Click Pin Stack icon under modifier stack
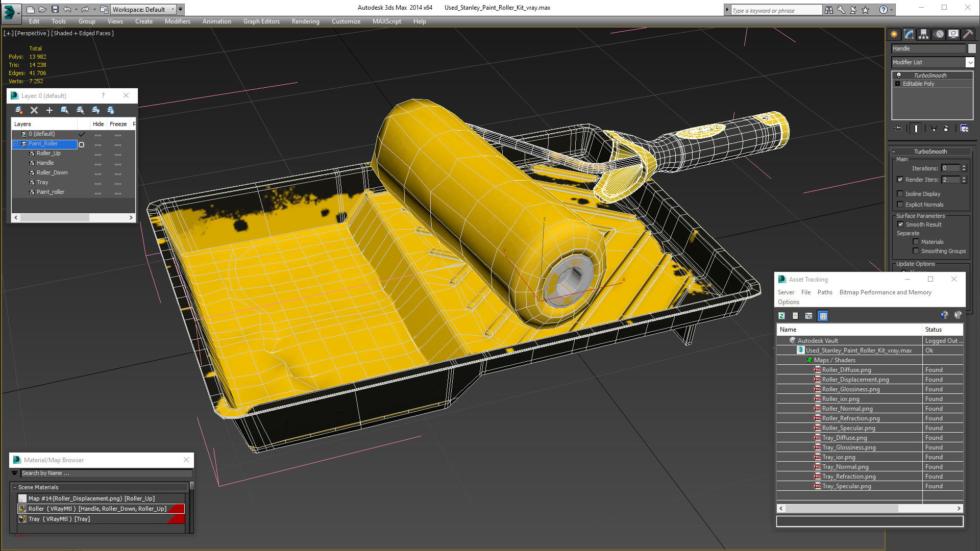980x551 pixels. [x=899, y=129]
